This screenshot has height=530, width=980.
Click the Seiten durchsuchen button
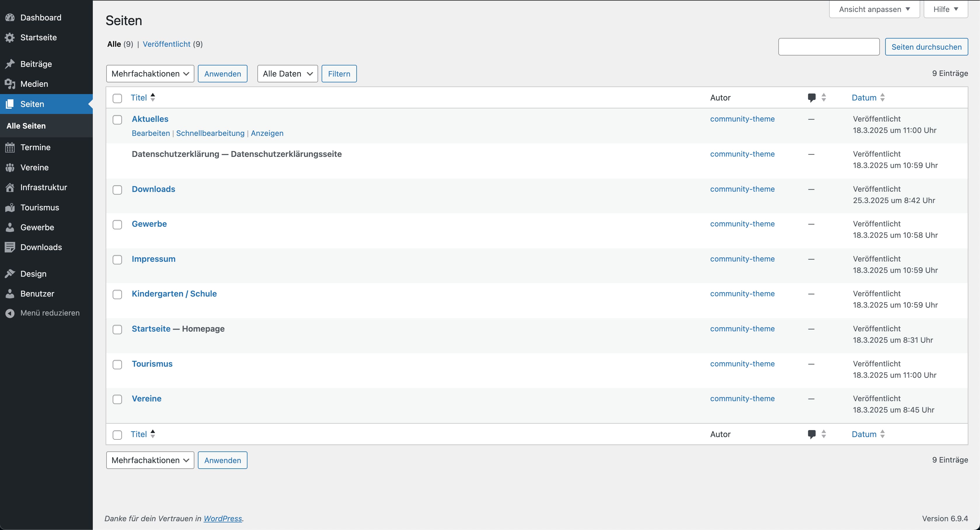(x=926, y=47)
